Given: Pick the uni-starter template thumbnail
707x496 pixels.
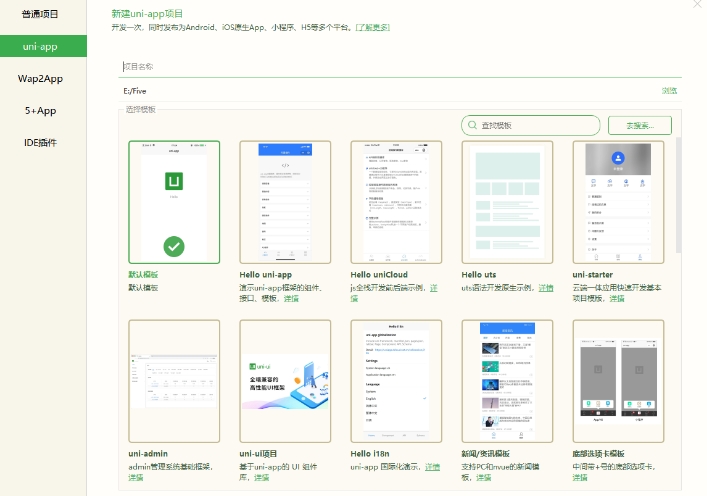Looking at the screenshot, I should point(618,202).
